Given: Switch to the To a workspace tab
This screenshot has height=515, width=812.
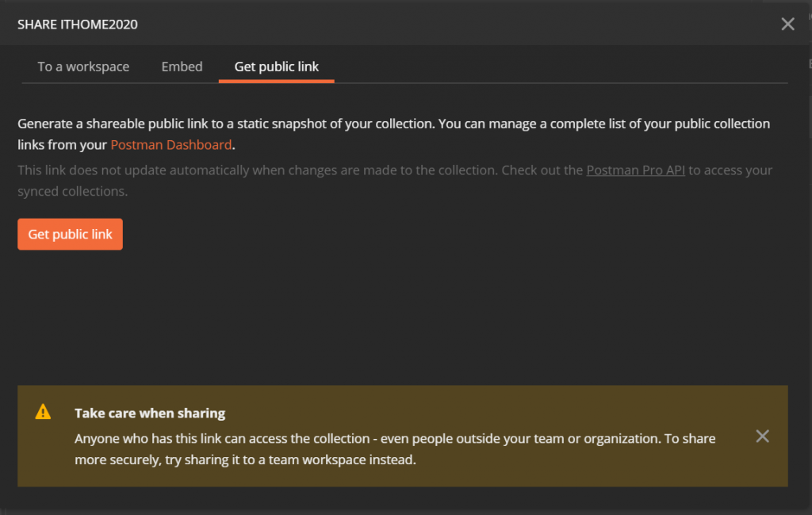Looking at the screenshot, I should pos(83,67).
